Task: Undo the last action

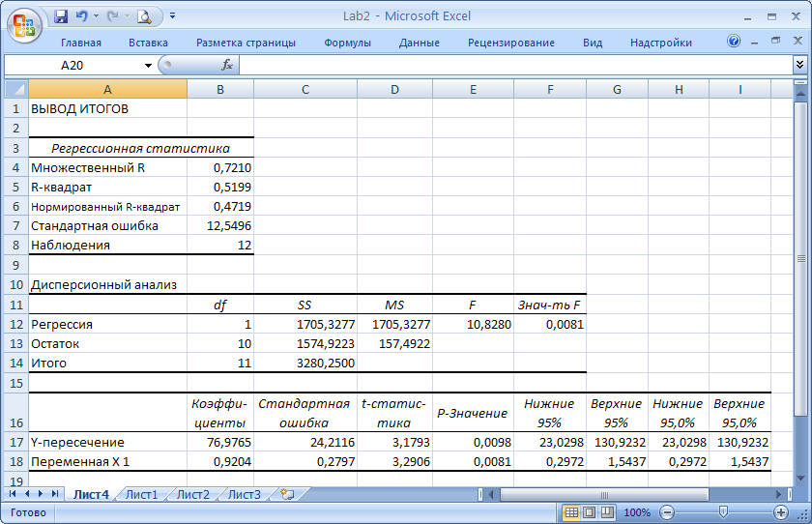Action: pyautogui.click(x=82, y=16)
